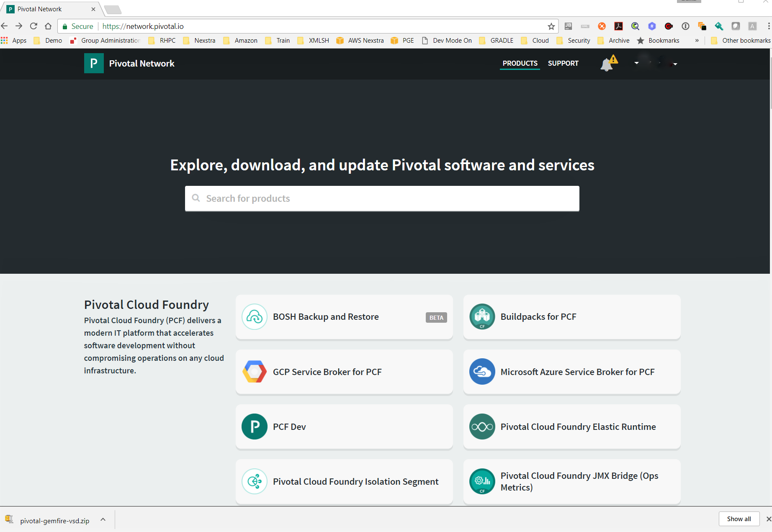Viewport: 772px width, 532px height.
Task: Open the Amazon bookmark folder
Action: [240, 41]
